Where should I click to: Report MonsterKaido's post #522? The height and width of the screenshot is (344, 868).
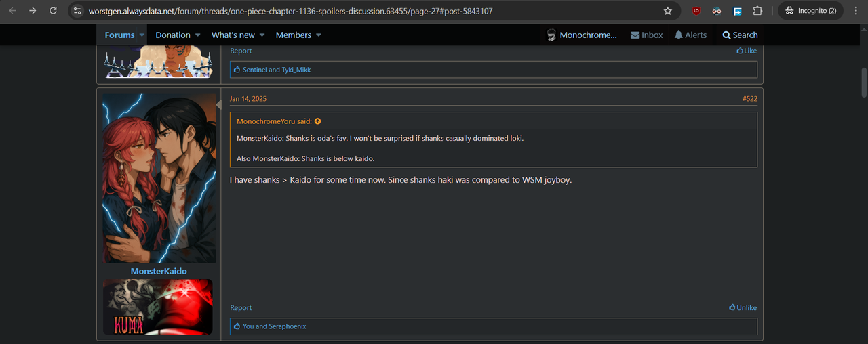point(241,307)
